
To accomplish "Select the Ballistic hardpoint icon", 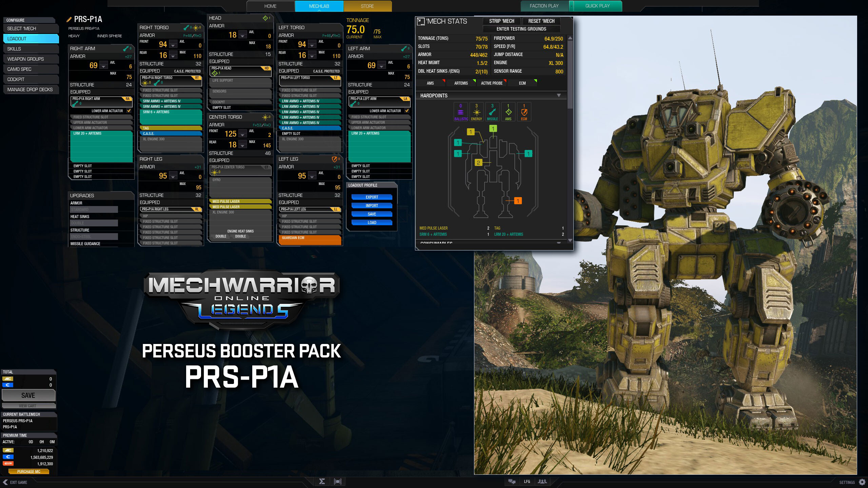I will 460,112.
